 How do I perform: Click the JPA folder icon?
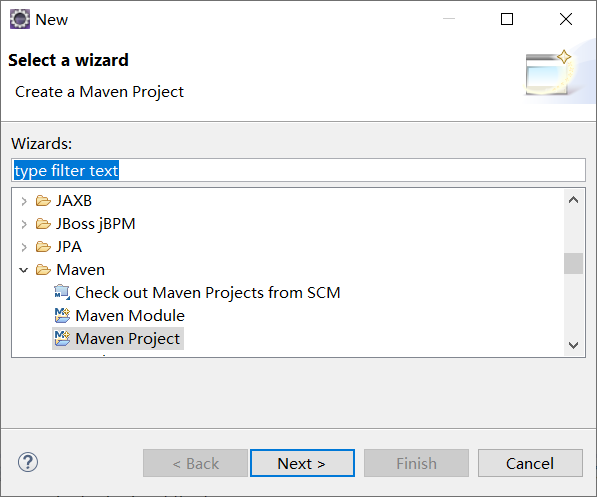(43, 247)
